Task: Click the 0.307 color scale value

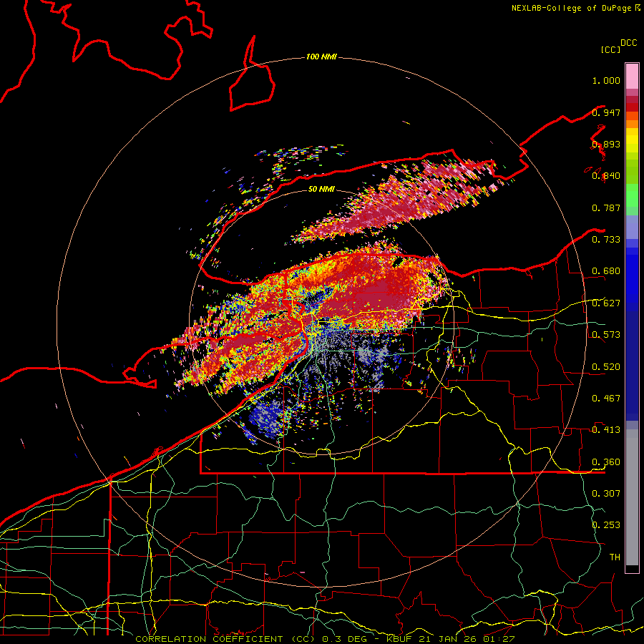Action: [x=606, y=494]
